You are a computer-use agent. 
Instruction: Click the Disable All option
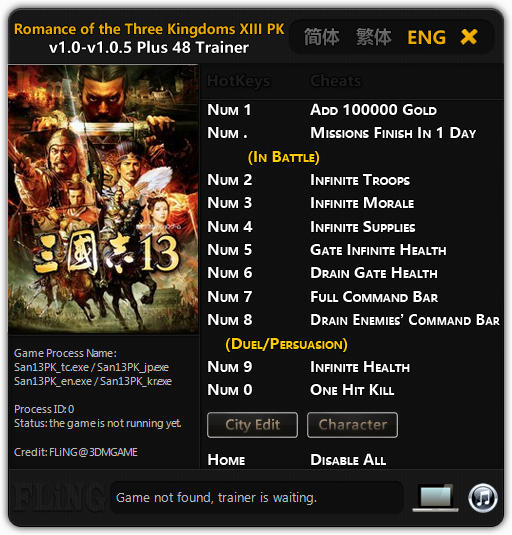348,460
